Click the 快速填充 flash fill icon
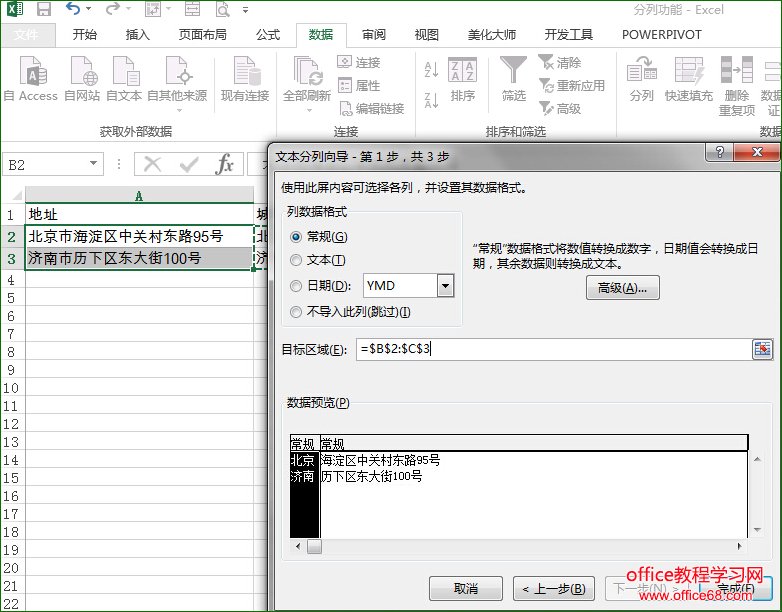The image size is (782, 612). (689, 74)
